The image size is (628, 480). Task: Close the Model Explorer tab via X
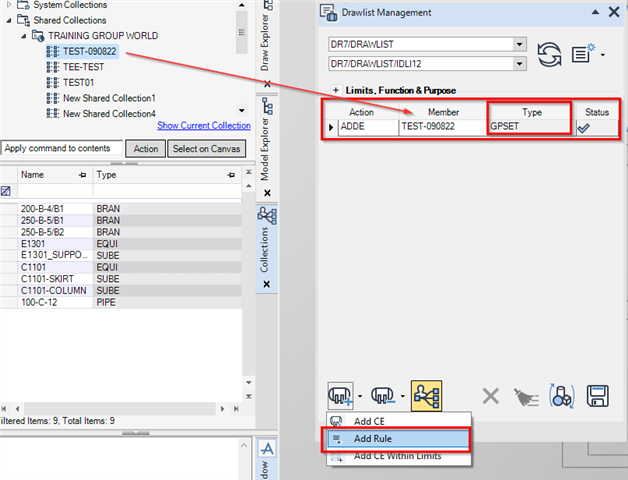267,193
